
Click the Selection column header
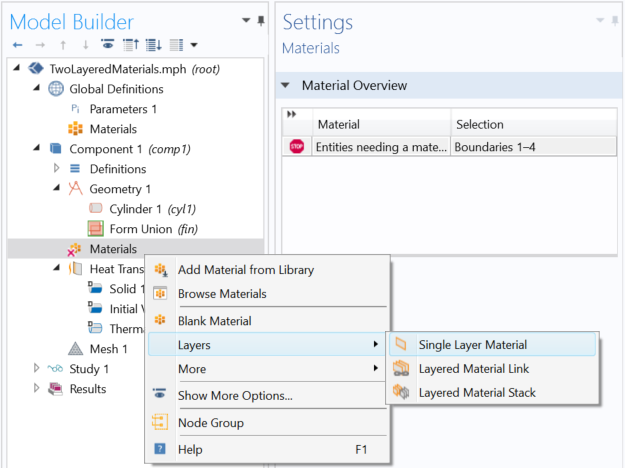pos(534,124)
